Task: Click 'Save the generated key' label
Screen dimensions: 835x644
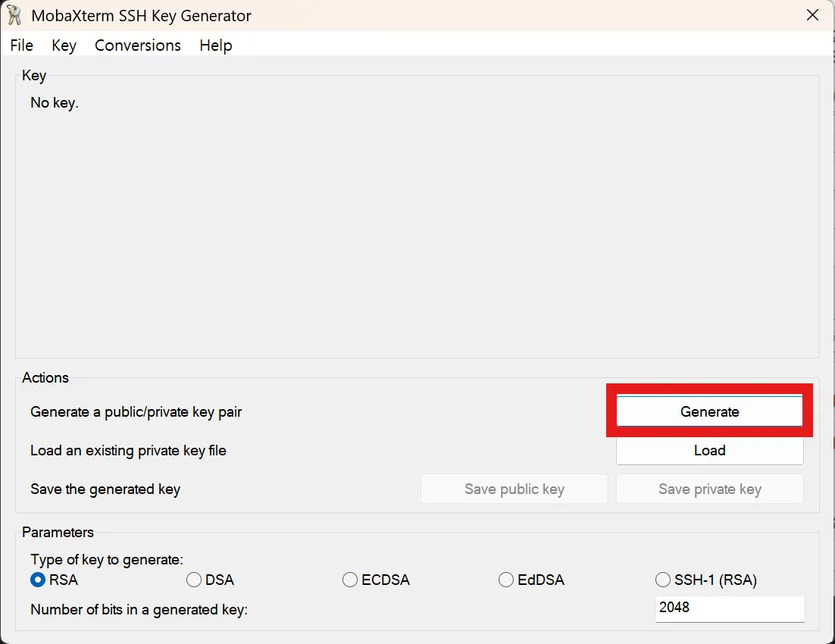Action: click(105, 489)
